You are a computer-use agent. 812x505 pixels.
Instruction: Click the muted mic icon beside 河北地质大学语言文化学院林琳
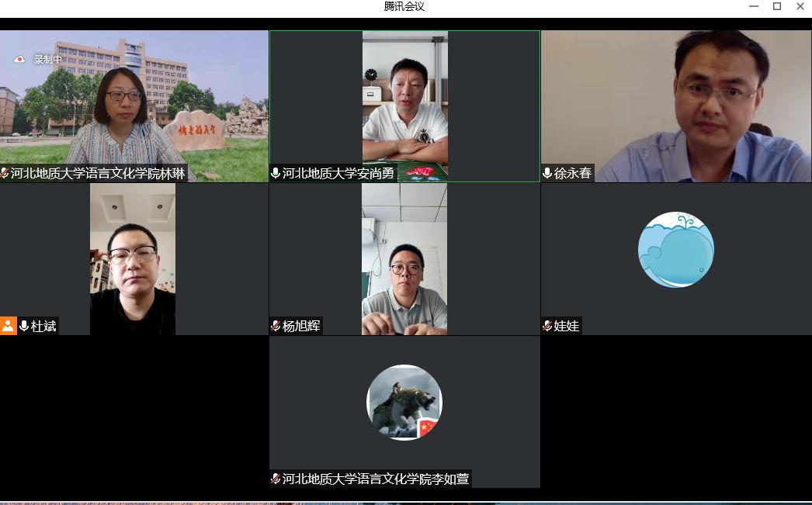point(5,174)
